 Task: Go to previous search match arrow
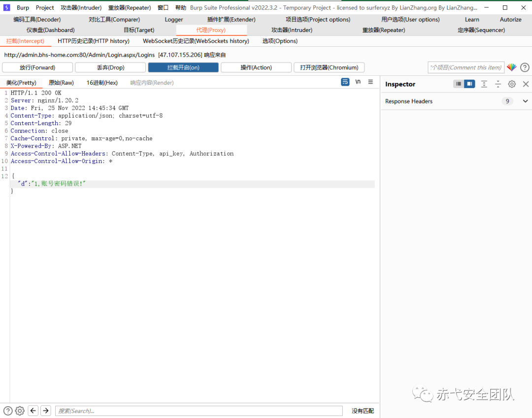pos(33,411)
